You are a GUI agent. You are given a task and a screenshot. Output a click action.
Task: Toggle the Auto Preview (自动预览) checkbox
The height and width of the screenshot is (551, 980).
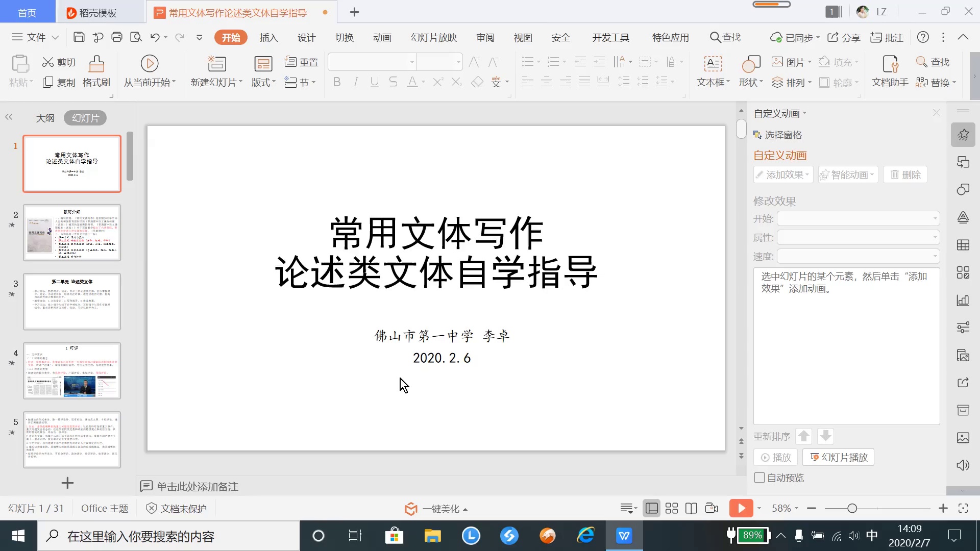759,478
